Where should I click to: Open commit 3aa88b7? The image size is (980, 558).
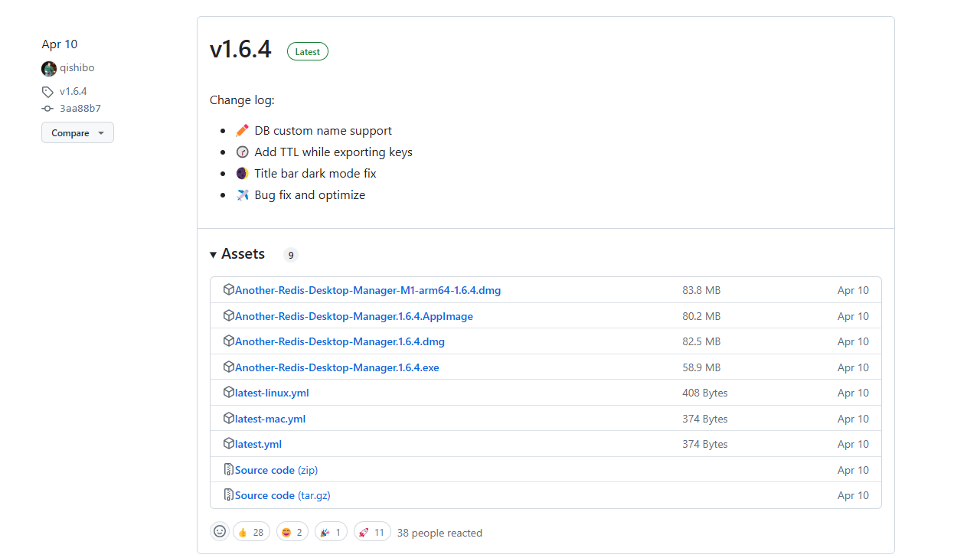point(80,109)
